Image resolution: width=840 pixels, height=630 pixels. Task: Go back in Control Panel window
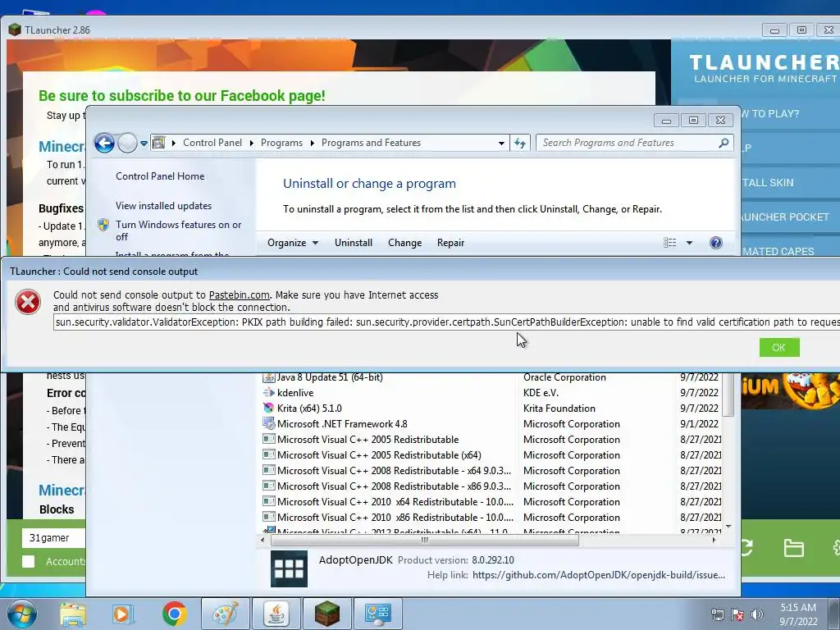[104, 143]
